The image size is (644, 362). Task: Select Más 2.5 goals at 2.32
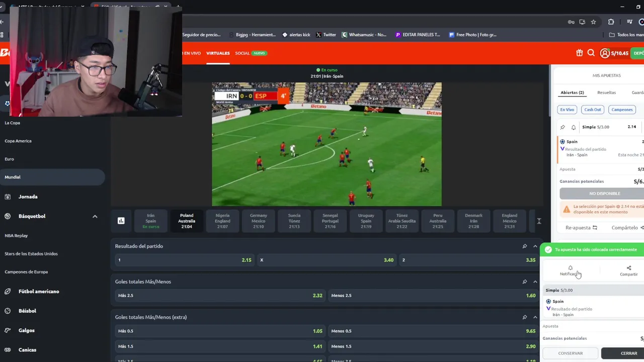219,296
